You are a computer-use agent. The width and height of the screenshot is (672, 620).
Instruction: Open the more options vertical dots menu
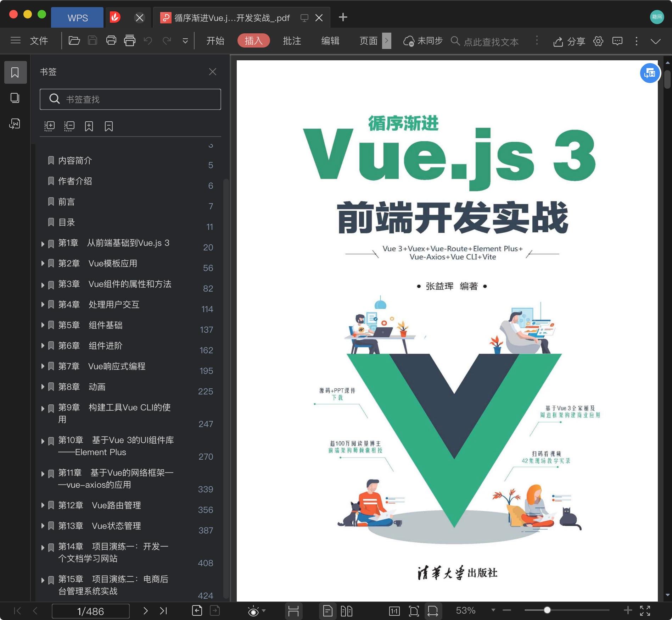point(637,41)
